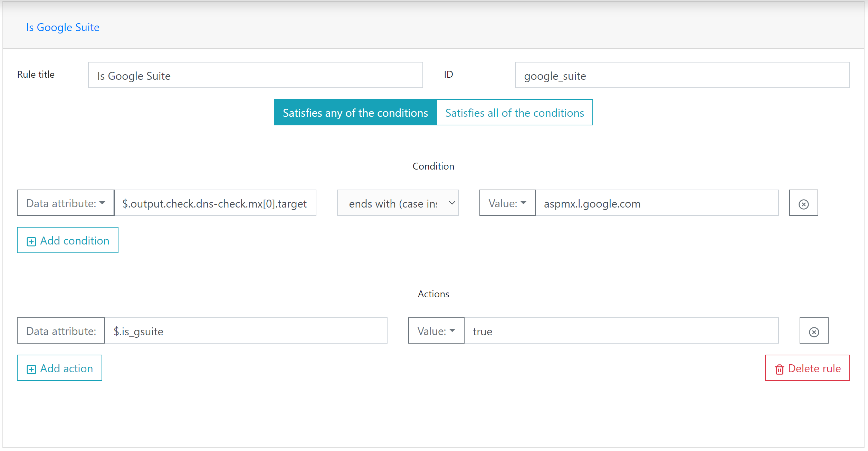Remove the $.is_gsuite action row
868x451 pixels.
click(x=814, y=330)
